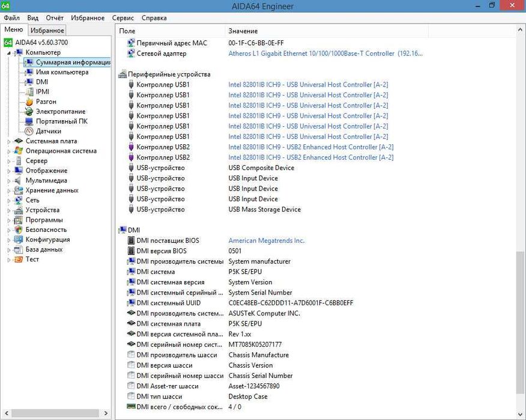
Task: Click the Безопасность shield icon
Action: (x=19, y=230)
